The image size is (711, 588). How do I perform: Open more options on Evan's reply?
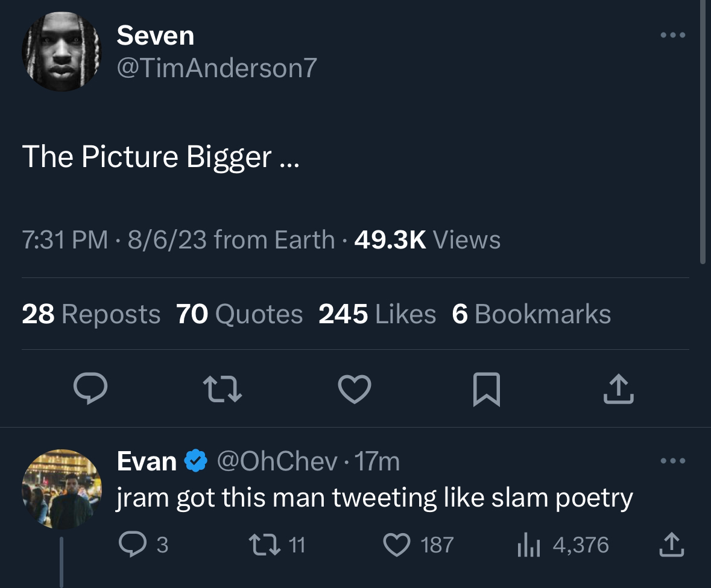click(673, 462)
